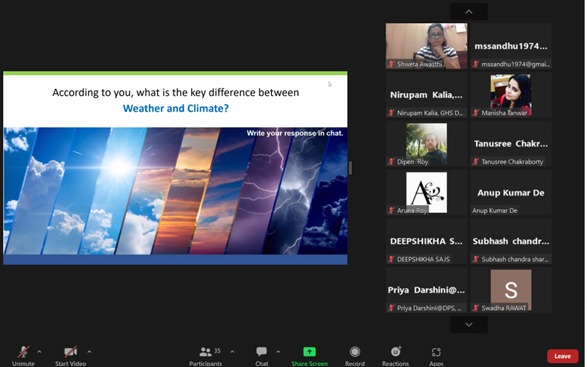Click the 'Weather and Climate?' slide heading
587x367 pixels.
[176, 109]
